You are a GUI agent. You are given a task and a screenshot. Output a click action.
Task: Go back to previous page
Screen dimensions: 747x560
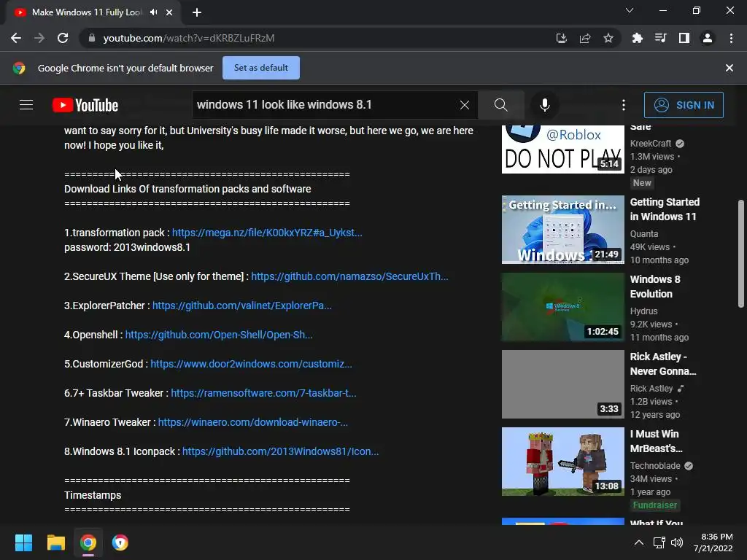pyautogui.click(x=16, y=38)
